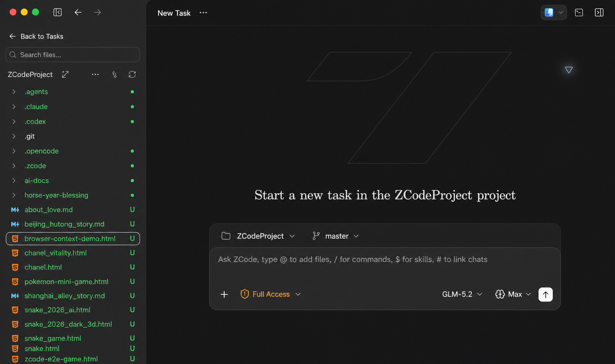
Task: Open chanel.html file
Action: click(72, 267)
